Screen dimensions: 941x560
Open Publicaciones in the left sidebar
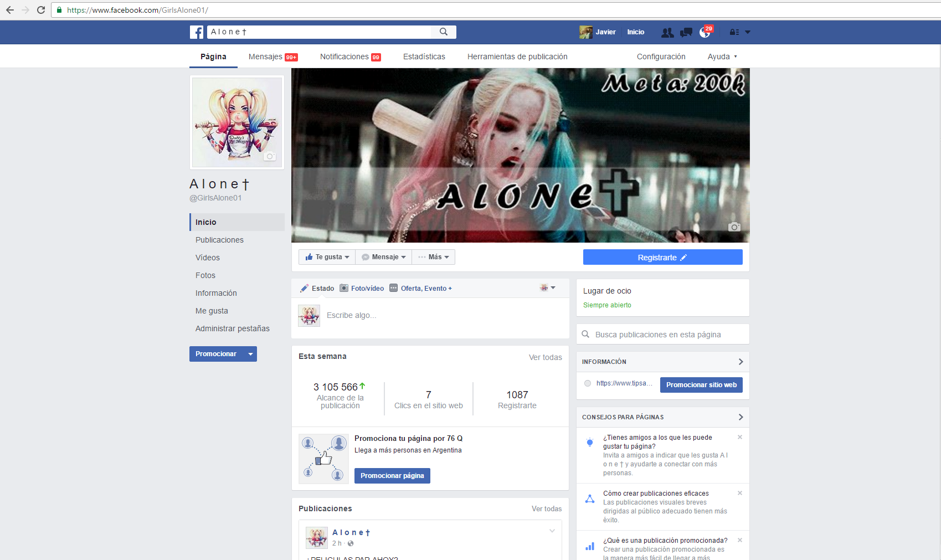[x=219, y=240]
